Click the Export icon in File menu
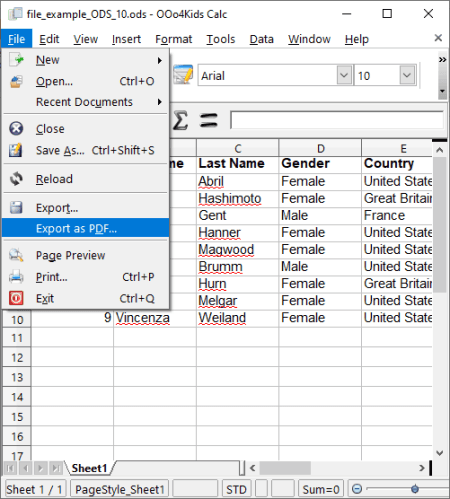The image size is (450, 499). click(x=16, y=207)
